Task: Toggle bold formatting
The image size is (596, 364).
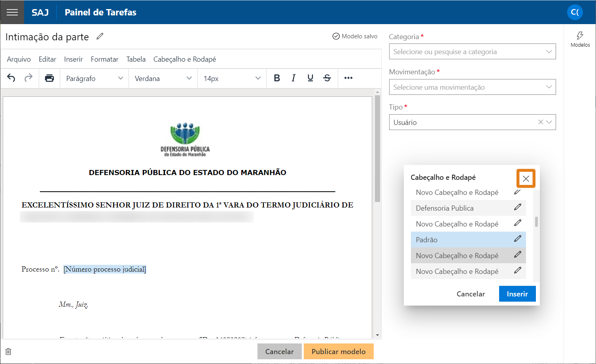Action: (x=277, y=78)
